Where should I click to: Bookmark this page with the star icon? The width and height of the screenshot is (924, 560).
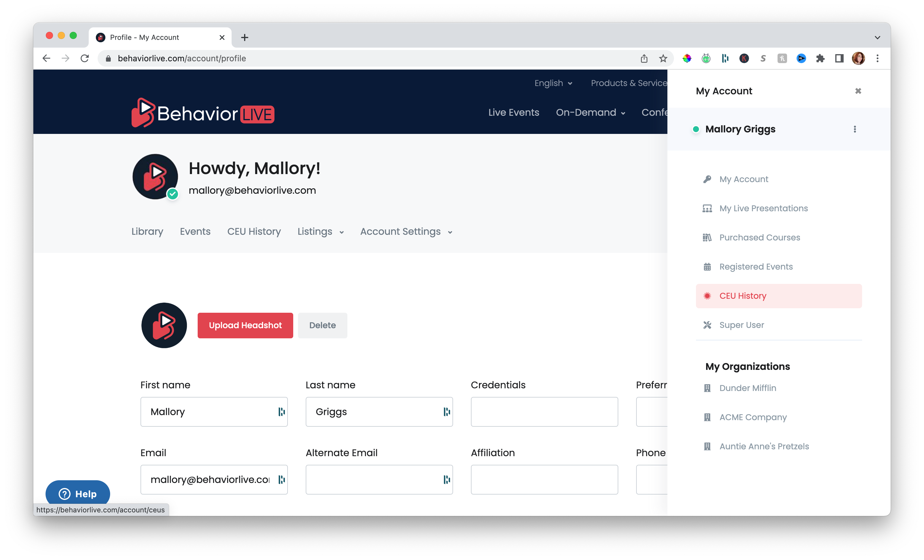pos(663,59)
